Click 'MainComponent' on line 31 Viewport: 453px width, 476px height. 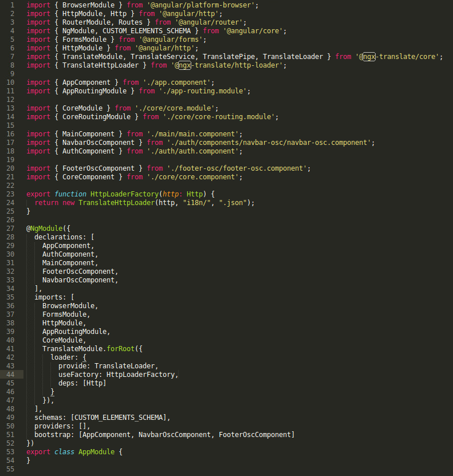[68, 262]
